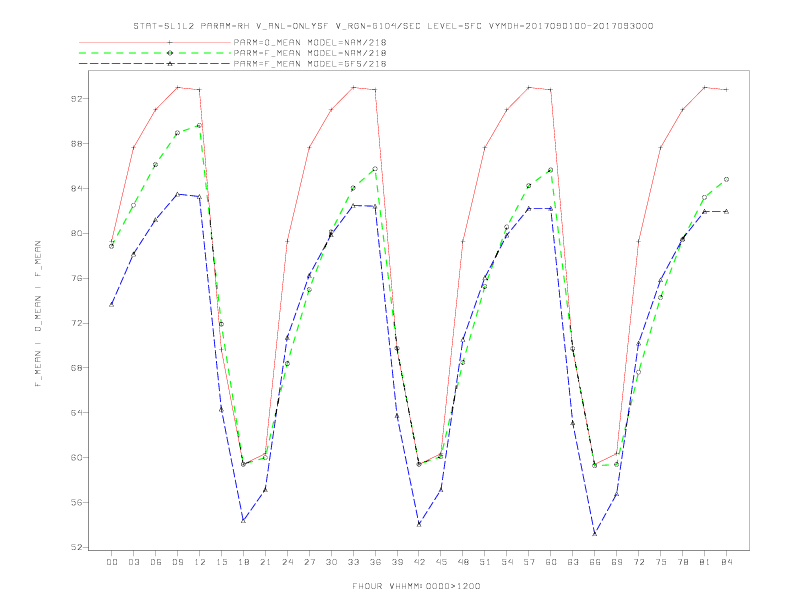
Task: Click x-axis tick label 42
Action: coord(419,562)
